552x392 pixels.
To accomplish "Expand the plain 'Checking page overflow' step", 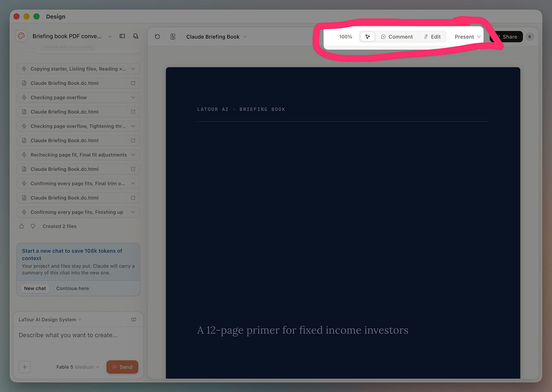I will click(78, 97).
